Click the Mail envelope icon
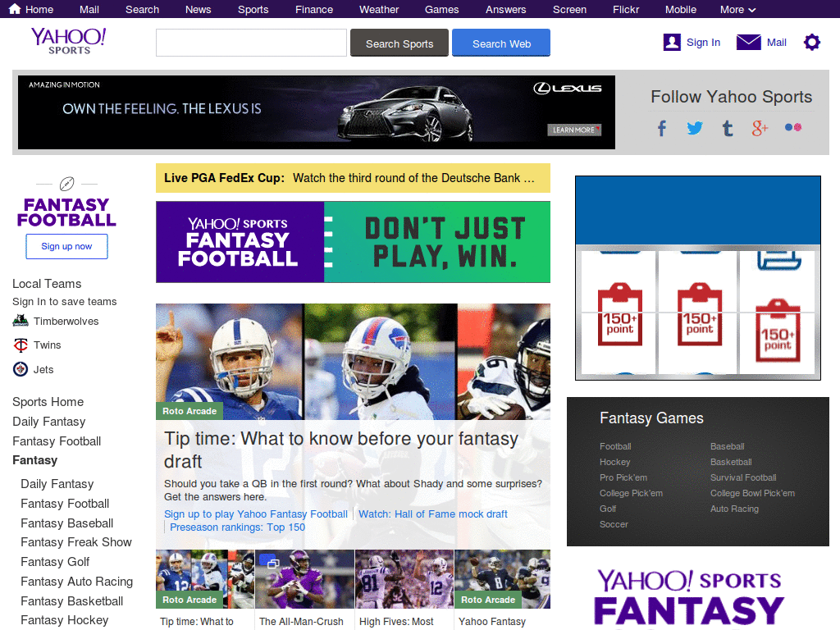Image resolution: width=840 pixels, height=630 pixels. pos(748,43)
